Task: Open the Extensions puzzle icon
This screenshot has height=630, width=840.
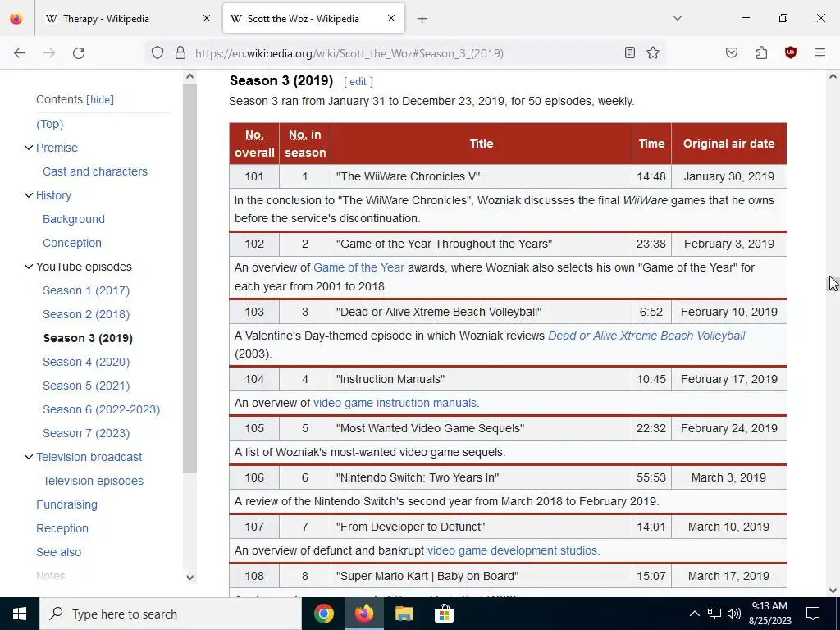Action: 761,52
